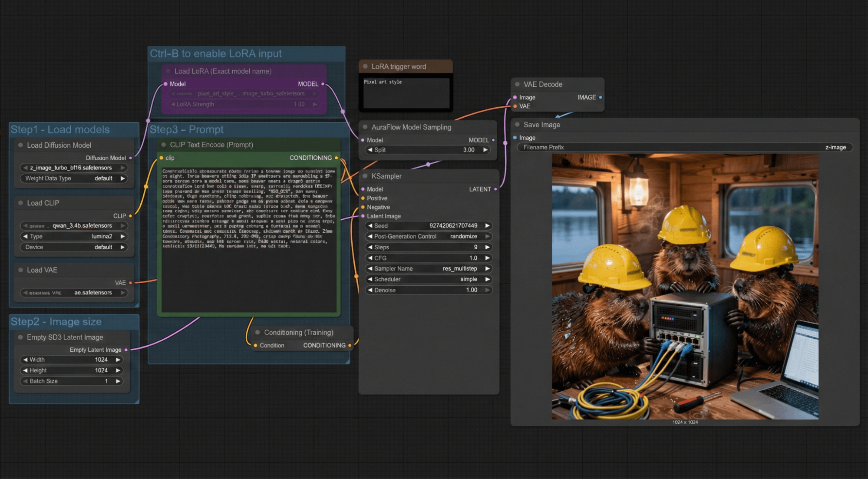Click the Denoise 1.00 slider field

(x=429, y=290)
